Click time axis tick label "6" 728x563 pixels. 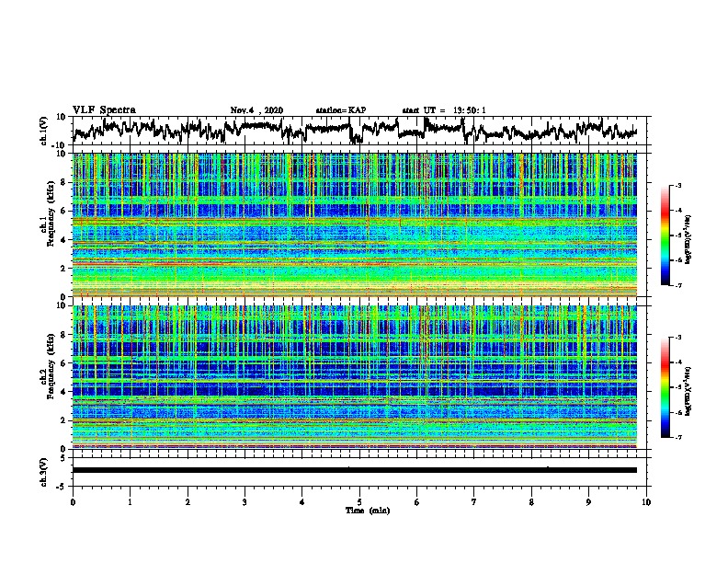click(x=417, y=502)
